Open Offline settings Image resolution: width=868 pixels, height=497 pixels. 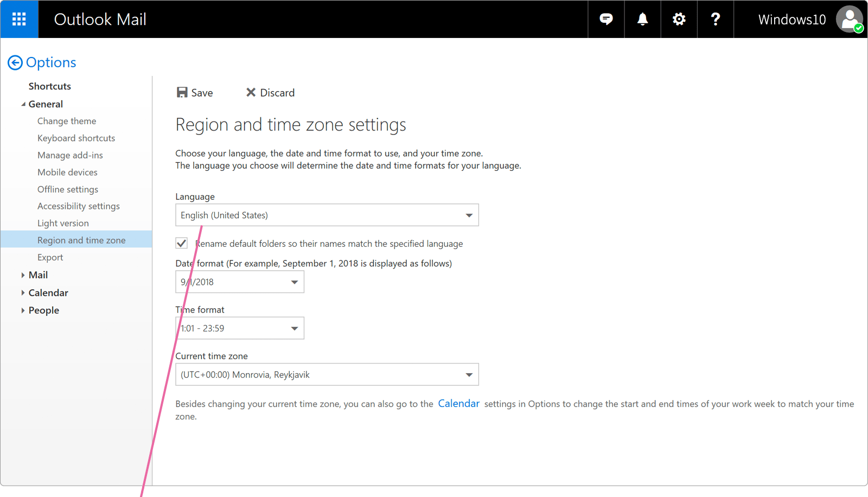click(68, 189)
